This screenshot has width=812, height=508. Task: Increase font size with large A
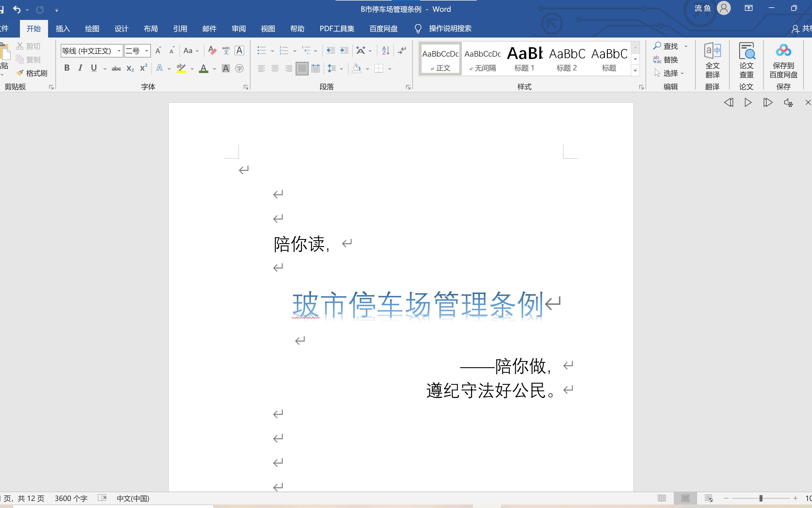point(159,51)
